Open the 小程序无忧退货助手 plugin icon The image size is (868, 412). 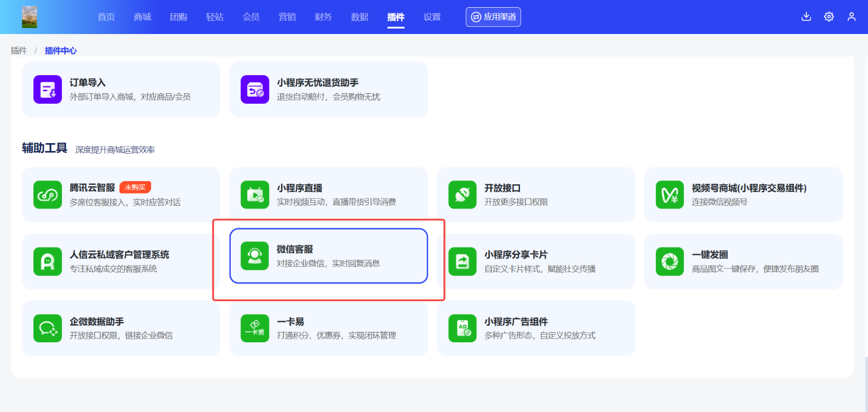pos(255,89)
